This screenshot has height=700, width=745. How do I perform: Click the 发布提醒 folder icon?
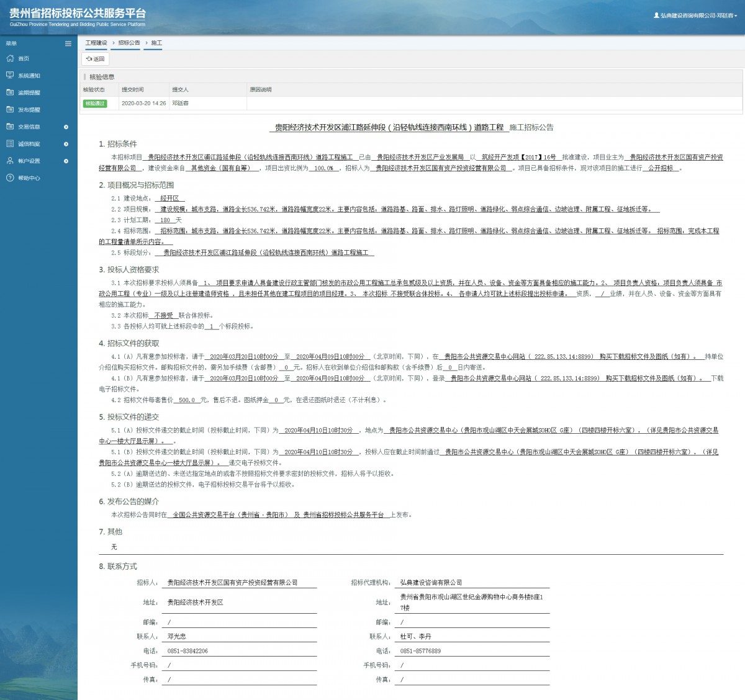point(10,109)
